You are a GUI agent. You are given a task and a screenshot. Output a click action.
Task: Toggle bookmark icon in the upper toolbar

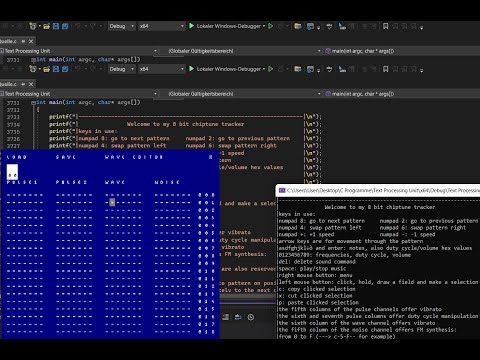pyautogui.click(x=385, y=26)
